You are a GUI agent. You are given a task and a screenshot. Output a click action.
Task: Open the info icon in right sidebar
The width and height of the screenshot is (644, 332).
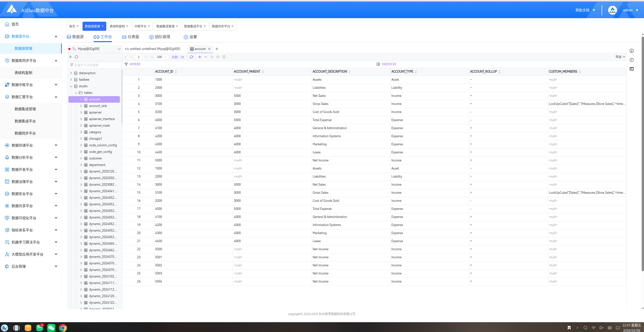point(632,51)
